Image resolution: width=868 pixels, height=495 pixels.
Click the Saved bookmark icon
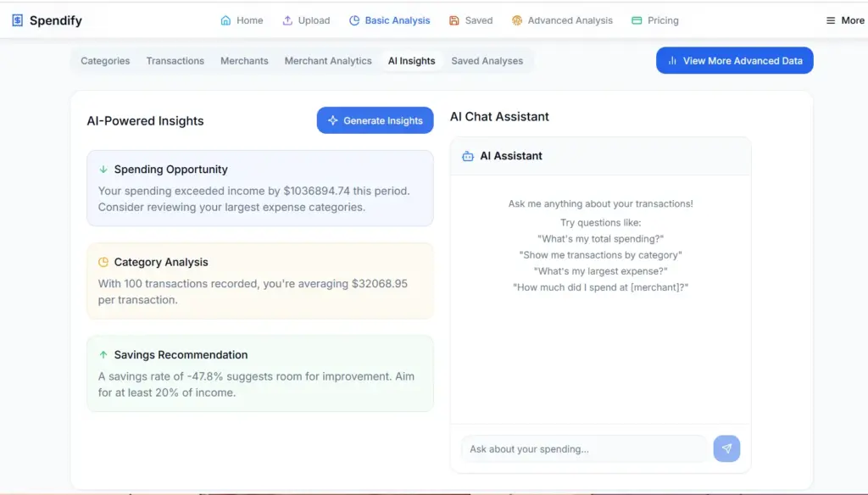453,19
